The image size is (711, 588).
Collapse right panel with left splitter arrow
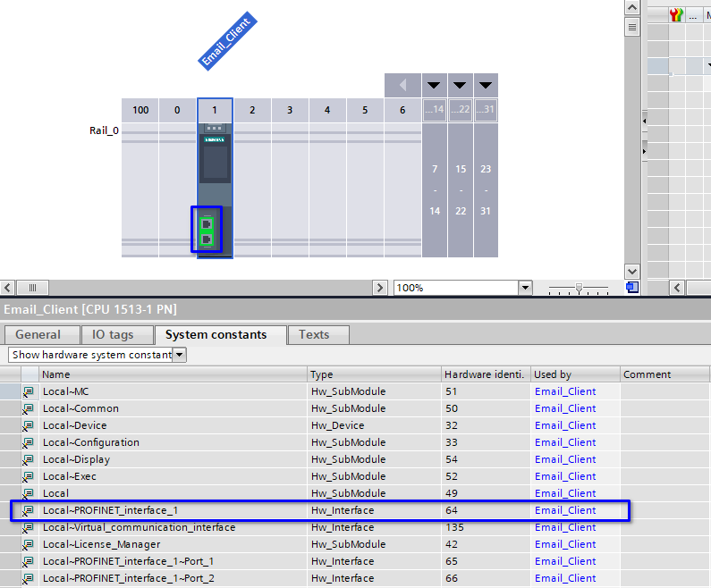click(644, 121)
